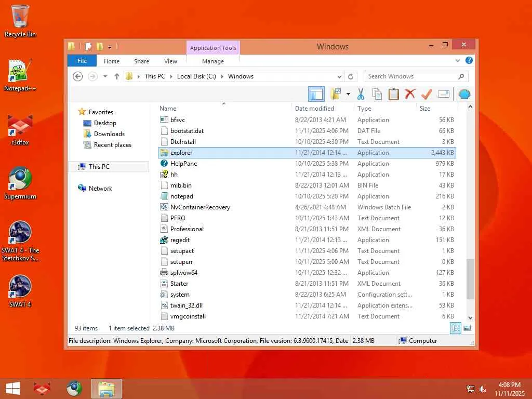Click the folder options toolbar icon
Screen dimensions: 532x399
[336, 94]
